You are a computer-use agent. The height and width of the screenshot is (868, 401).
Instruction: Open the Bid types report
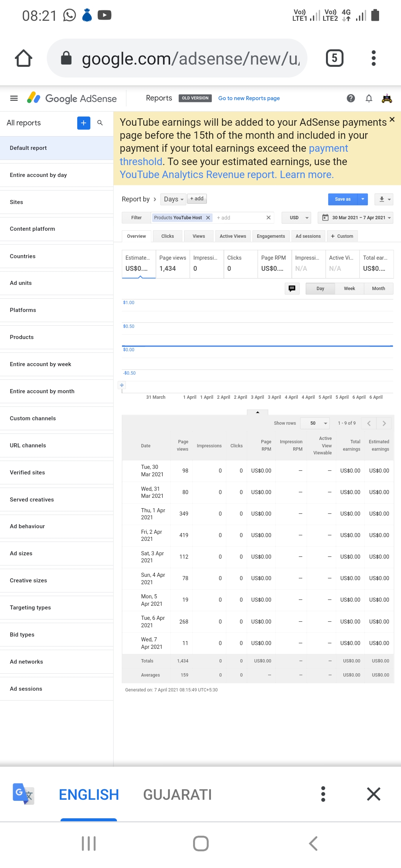56,635
